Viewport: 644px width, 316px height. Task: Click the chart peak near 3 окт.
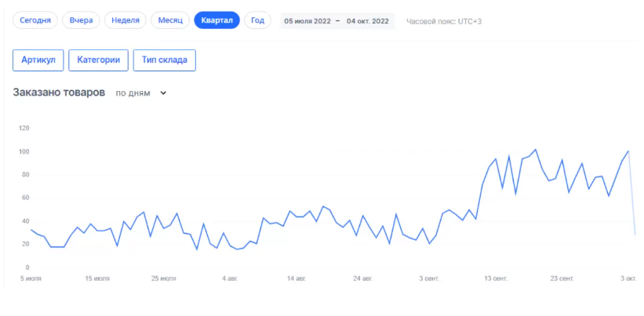(x=628, y=151)
